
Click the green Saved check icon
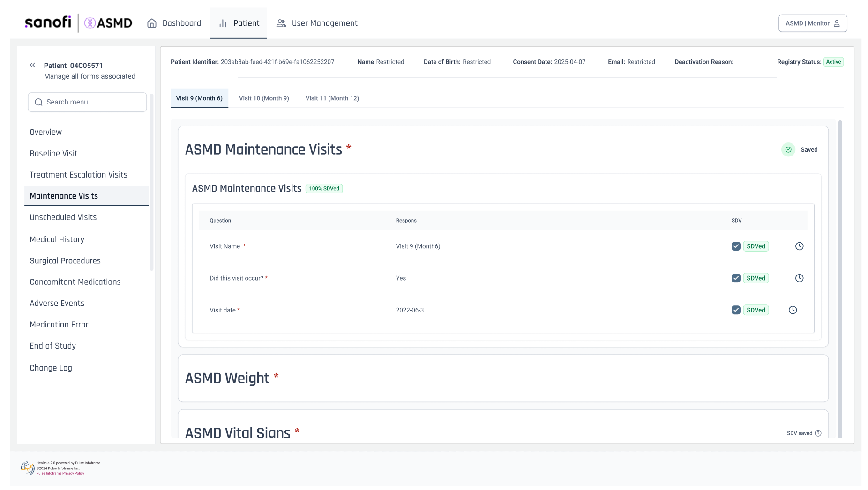(x=788, y=150)
